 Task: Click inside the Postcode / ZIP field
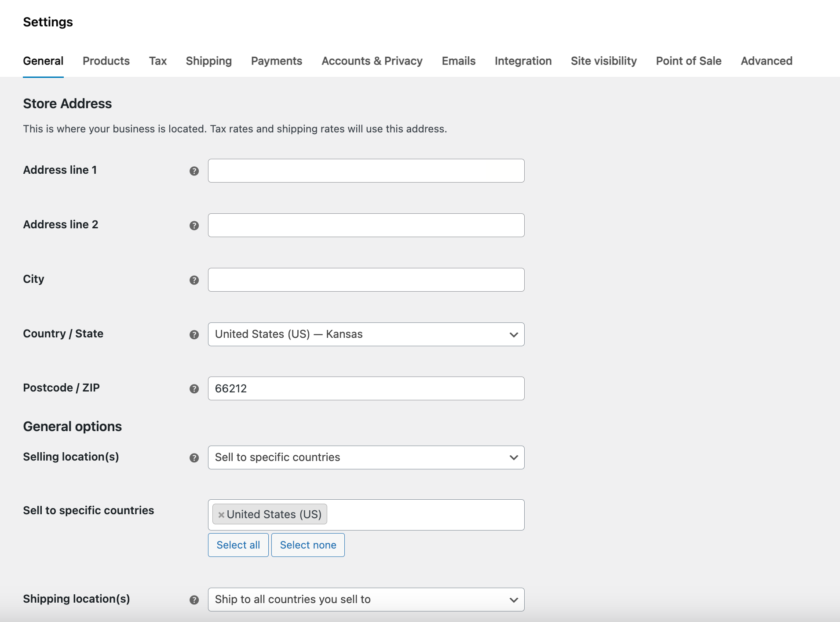click(x=365, y=388)
